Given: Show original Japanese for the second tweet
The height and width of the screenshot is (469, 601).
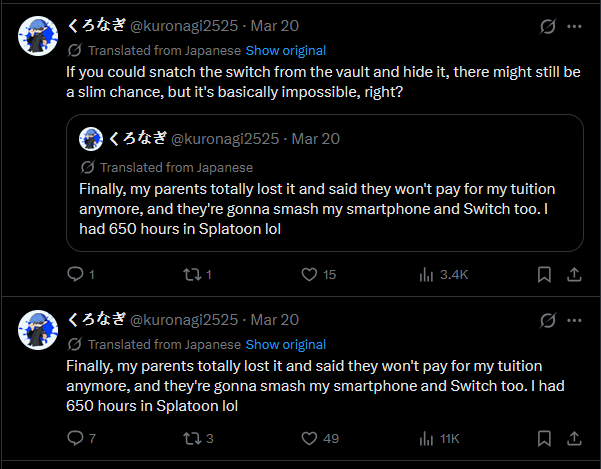Looking at the screenshot, I should [x=286, y=345].
